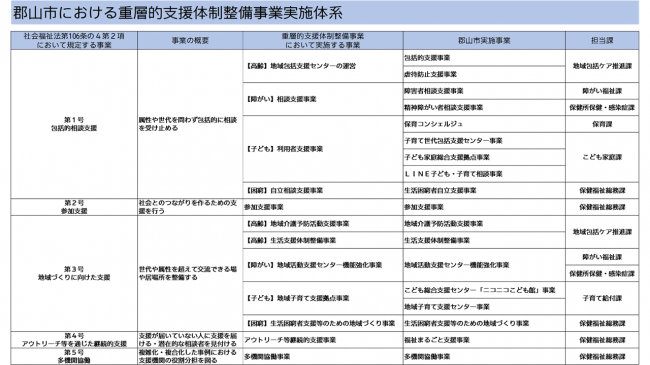650x365 pixels.
Task: Select the cell '第5号 多機関協働'
Action: pyautogui.click(x=74, y=356)
